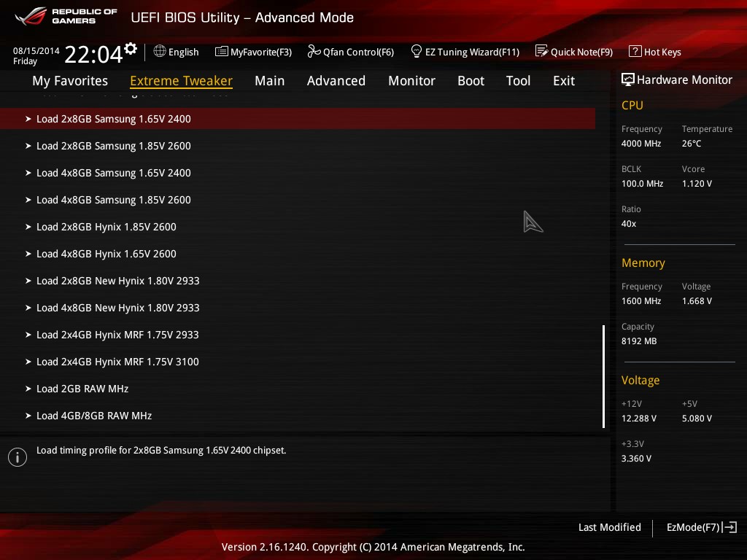Click the Version 2.16.1240 copyright text
Screen dimensions: 747x560
(x=373, y=547)
